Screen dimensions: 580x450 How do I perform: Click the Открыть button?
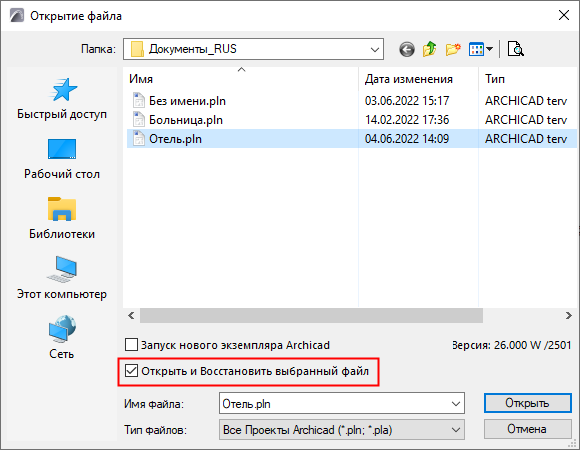(527, 403)
